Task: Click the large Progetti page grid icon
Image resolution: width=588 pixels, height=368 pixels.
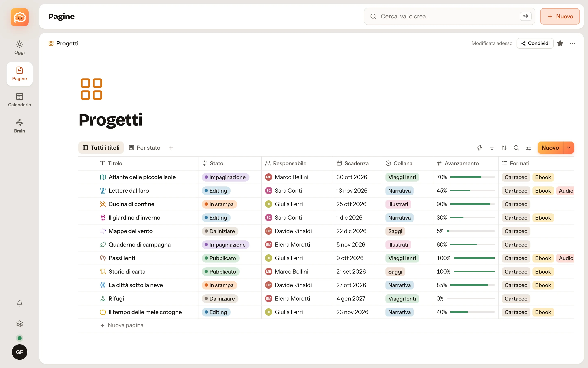Action: pos(91,89)
